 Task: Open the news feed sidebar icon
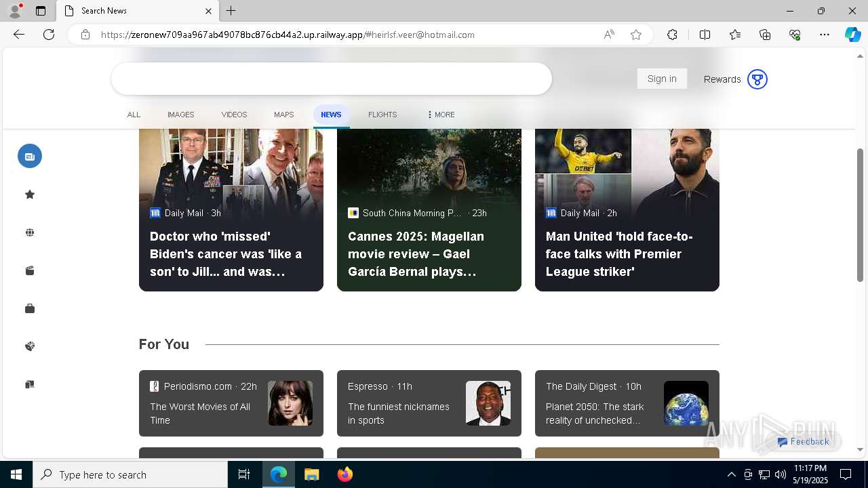coord(30,156)
